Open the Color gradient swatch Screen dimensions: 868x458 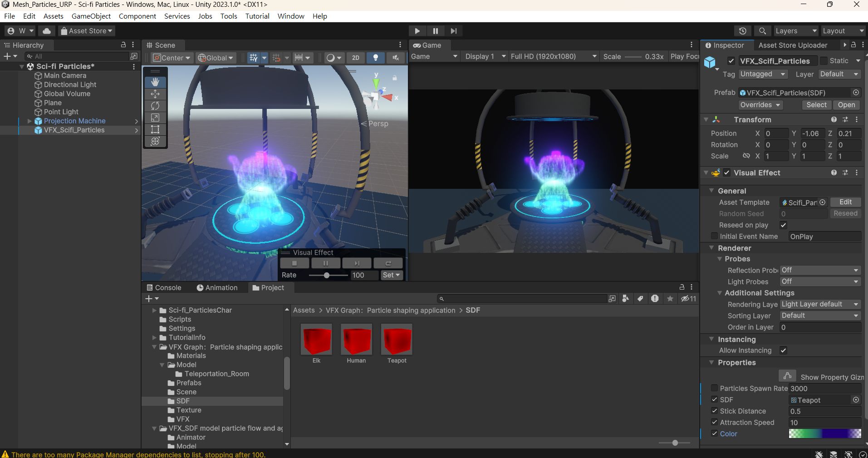[x=824, y=433]
